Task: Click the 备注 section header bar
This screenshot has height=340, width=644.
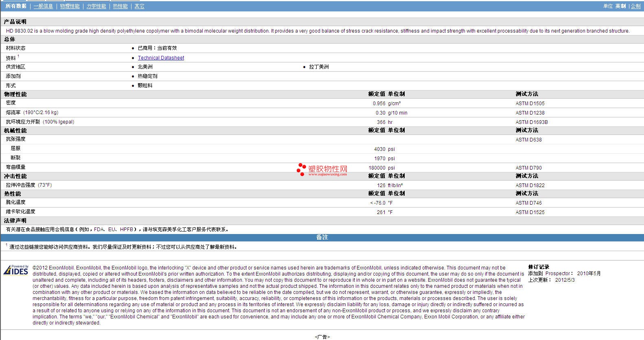Action: 322,237
